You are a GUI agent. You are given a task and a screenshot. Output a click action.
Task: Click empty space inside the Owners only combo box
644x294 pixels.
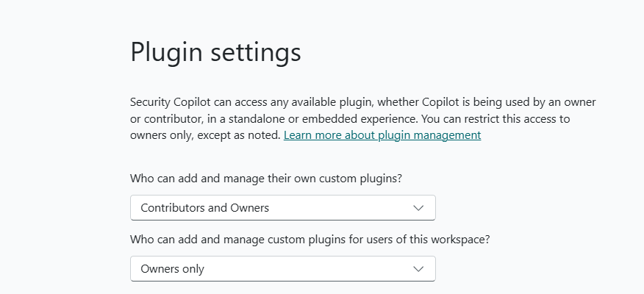click(309, 269)
